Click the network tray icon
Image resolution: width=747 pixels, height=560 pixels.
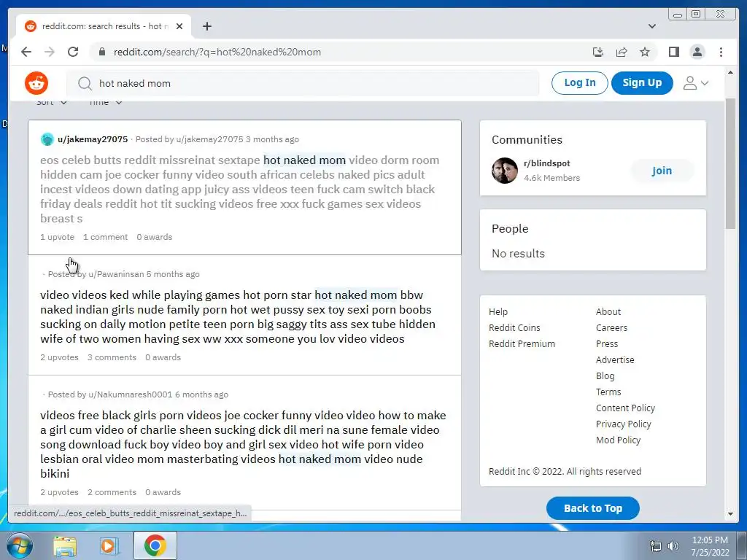[656, 546]
